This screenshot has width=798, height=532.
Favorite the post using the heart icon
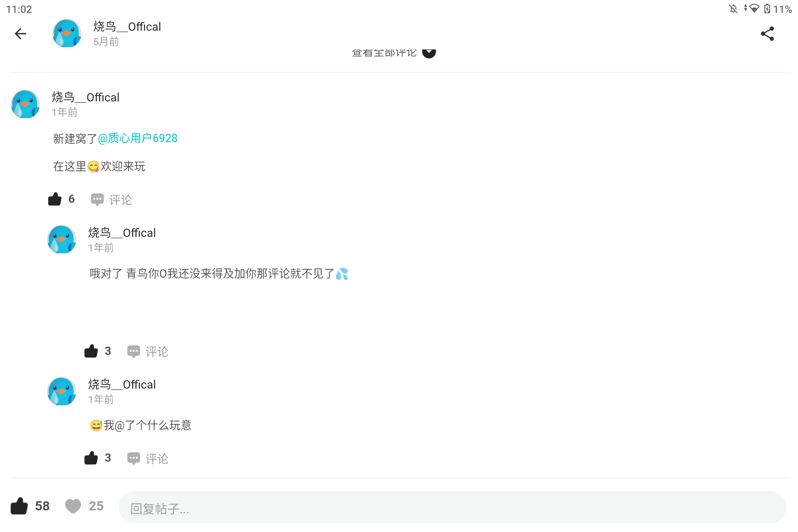tap(73, 506)
